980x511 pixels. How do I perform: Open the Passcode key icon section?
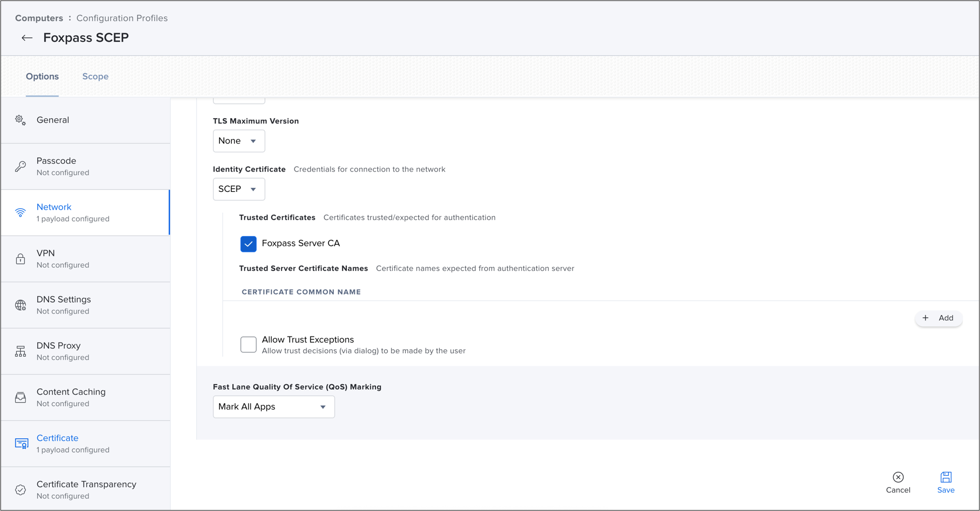[x=20, y=166]
